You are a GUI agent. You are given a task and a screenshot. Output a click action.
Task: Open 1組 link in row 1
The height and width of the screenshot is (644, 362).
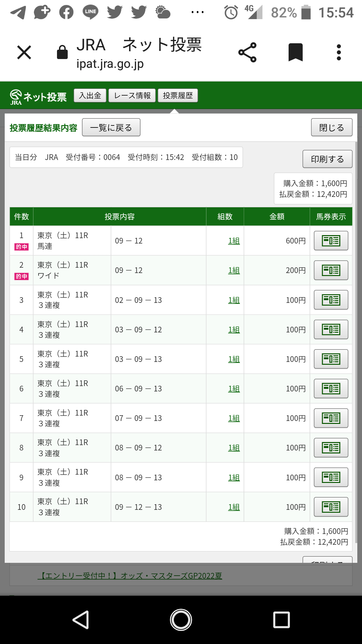pyautogui.click(x=234, y=241)
